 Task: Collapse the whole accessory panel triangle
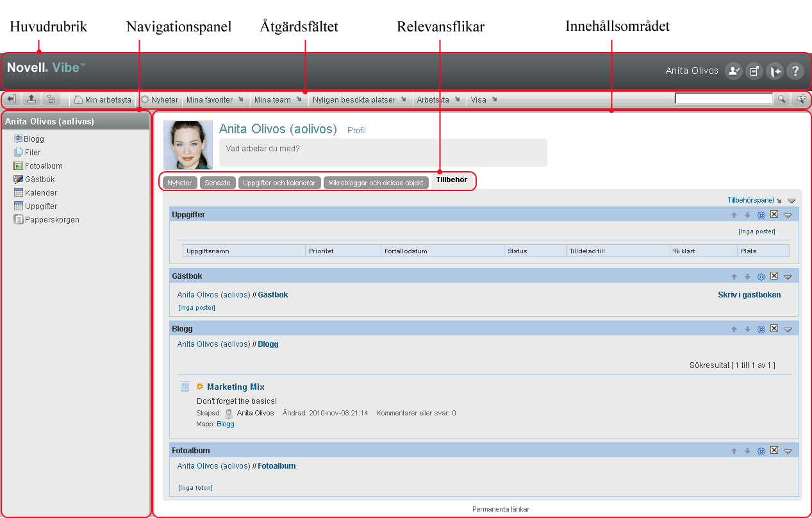(x=791, y=201)
